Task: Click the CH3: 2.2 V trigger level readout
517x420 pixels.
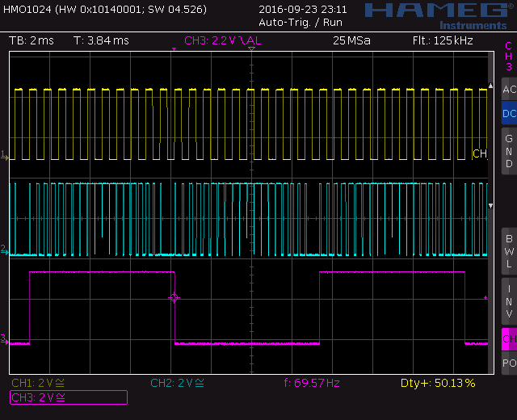Action: coord(223,40)
